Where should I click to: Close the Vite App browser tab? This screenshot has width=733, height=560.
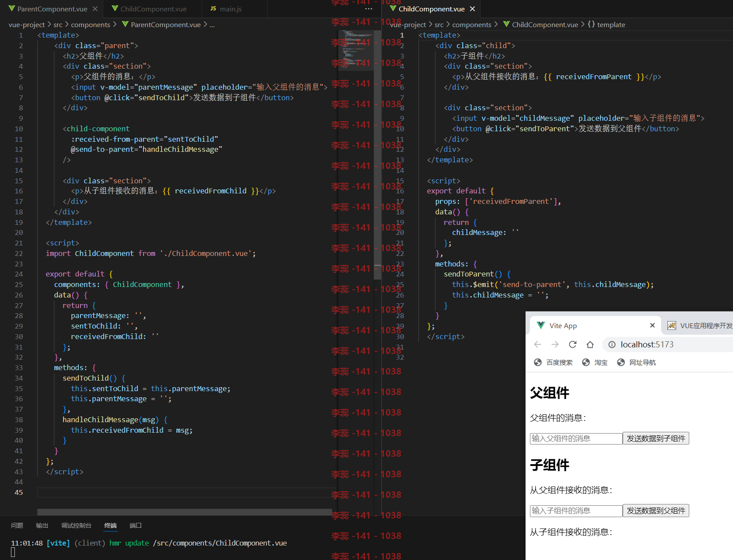(x=652, y=325)
